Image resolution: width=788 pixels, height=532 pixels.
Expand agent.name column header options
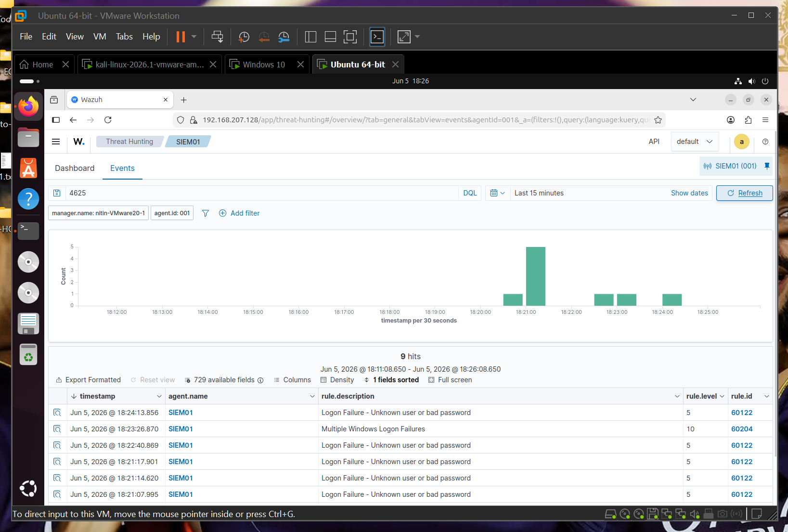click(312, 396)
